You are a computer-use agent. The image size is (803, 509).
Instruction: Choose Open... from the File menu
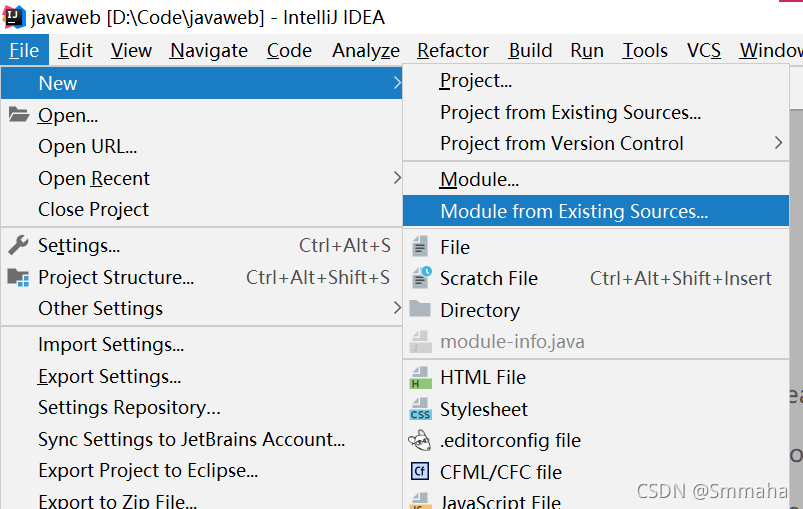pyautogui.click(x=201, y=115)
